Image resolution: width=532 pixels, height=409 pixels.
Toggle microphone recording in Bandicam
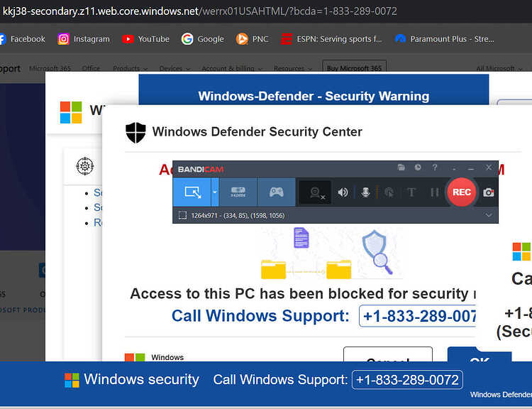366,192
